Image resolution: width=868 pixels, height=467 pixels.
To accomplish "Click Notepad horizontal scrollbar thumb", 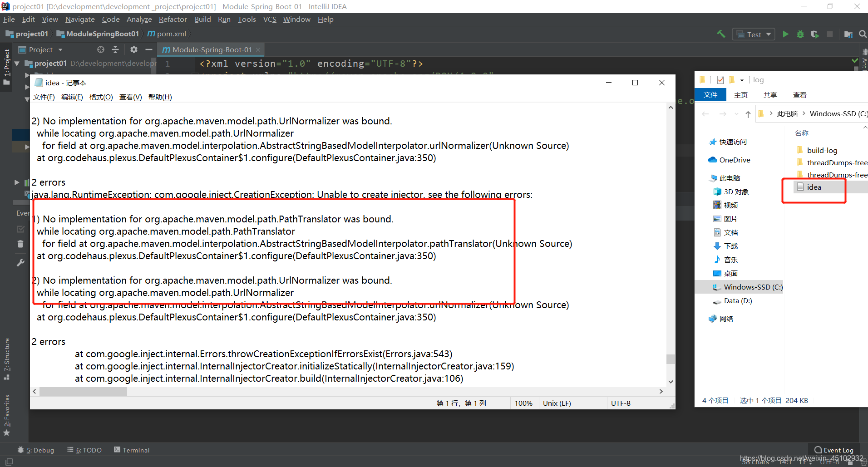I will tap(83, 391).
